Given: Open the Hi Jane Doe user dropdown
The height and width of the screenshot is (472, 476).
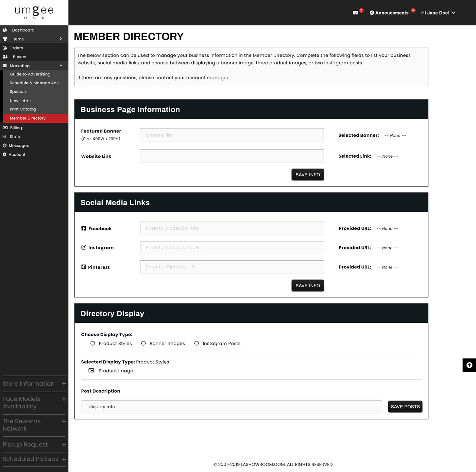Looking at the screenshot, I should [x=438, y=13].
